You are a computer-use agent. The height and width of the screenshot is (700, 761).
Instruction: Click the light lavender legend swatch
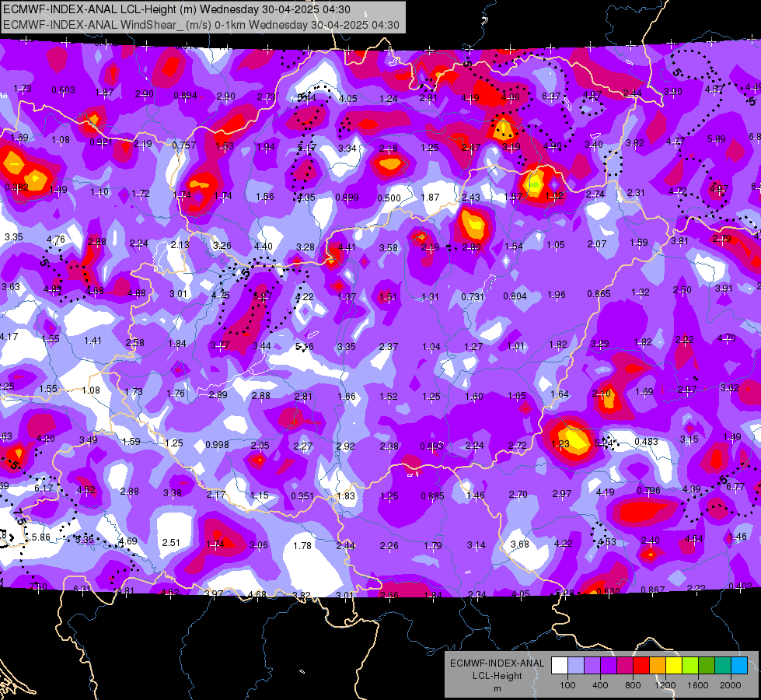pyautogui.click(x=576, y=666)
